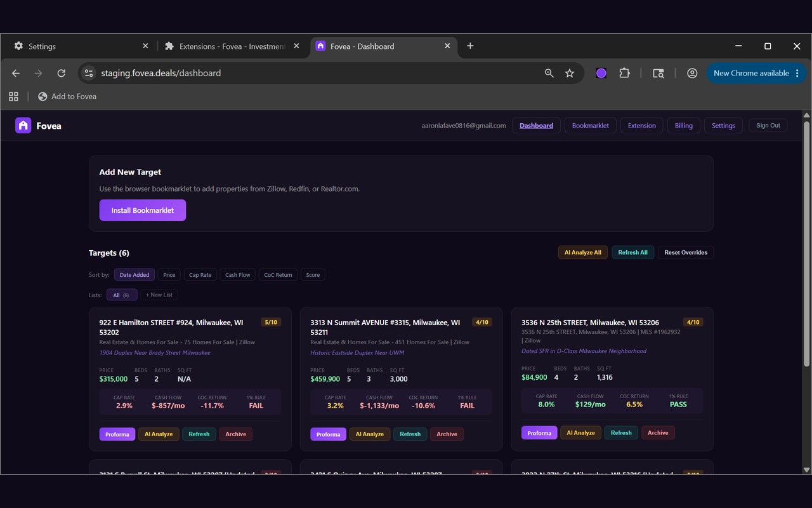Screen dimensions: 812x508
Task: Click the Fovea logo icon in header
Action: pos(23,126)
